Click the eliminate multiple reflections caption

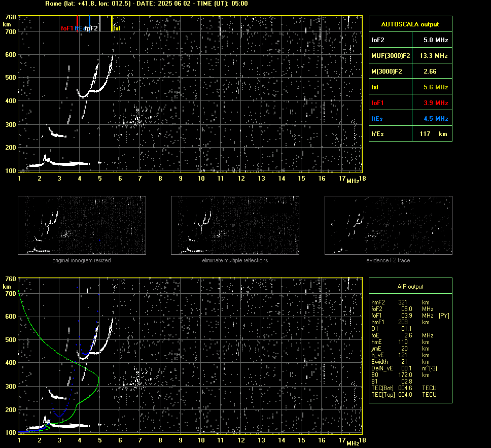[x=235, y=260]
